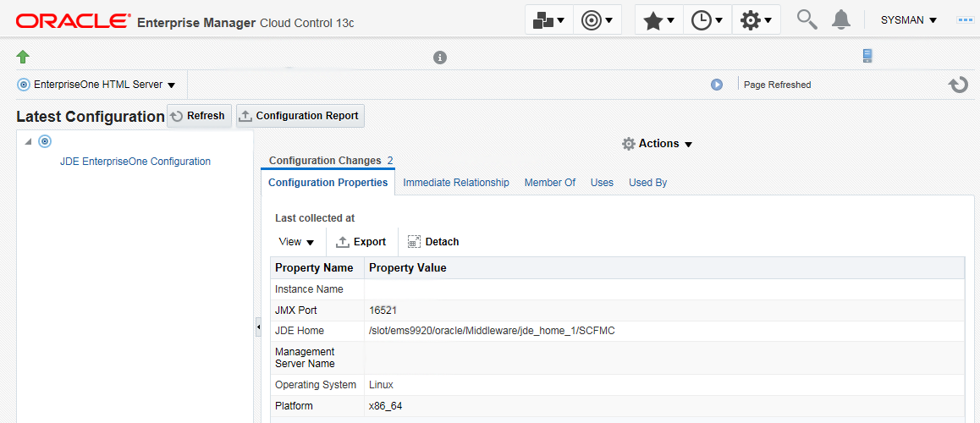Click the search magnifier icon

click(807, 19)
